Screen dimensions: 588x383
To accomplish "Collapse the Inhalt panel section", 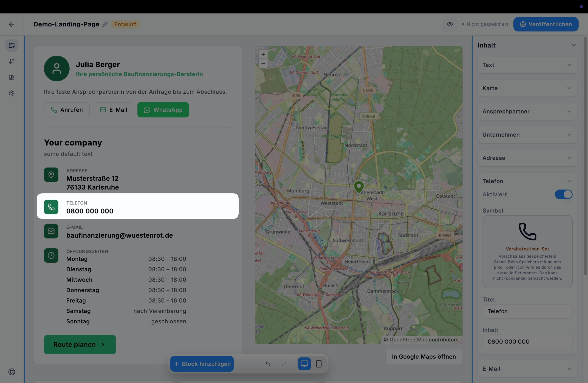I will click(x=574, y=46).
